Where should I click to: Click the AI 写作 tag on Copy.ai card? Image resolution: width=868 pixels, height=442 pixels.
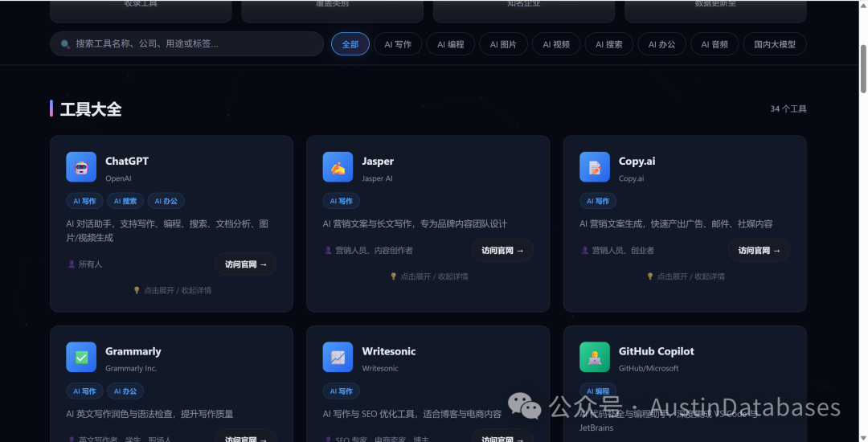tap(598, 202)
